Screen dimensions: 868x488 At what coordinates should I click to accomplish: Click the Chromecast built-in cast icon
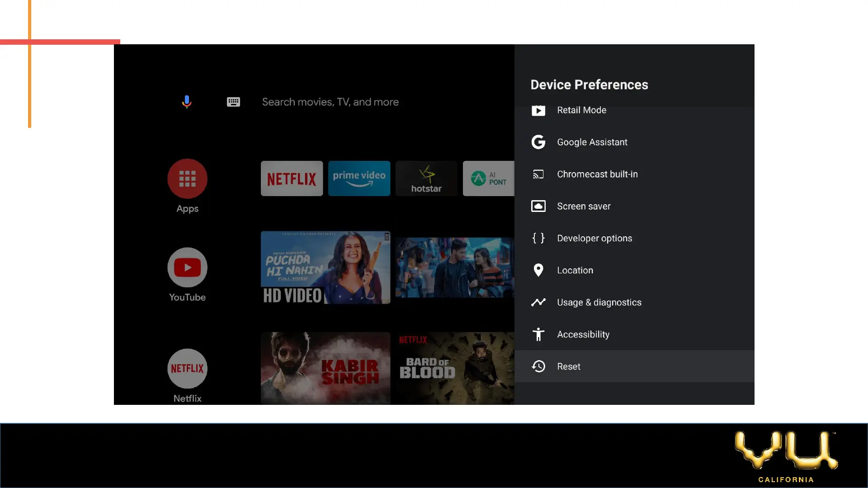click(x=538, y=174)
